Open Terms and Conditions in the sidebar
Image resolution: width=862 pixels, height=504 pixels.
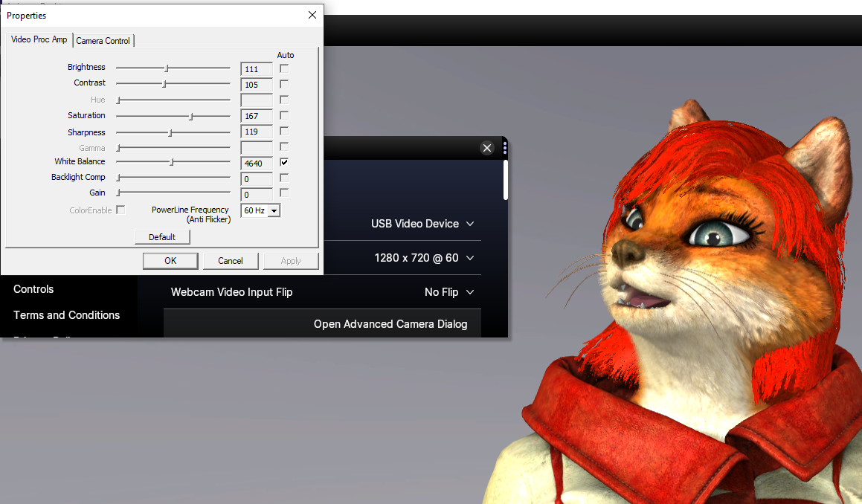pos(66,315)
